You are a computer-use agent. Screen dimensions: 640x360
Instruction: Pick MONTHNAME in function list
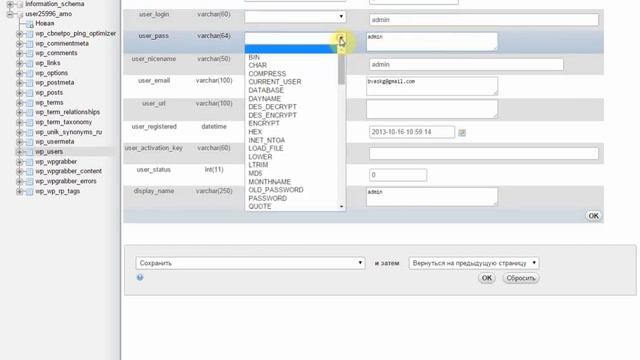point(269,182)
